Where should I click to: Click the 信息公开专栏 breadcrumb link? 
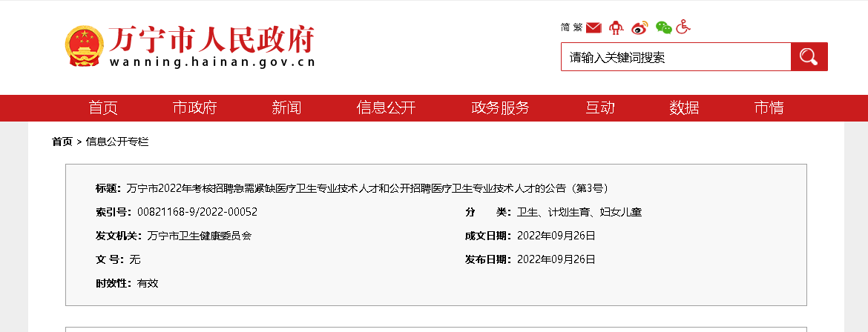(117, 142)
